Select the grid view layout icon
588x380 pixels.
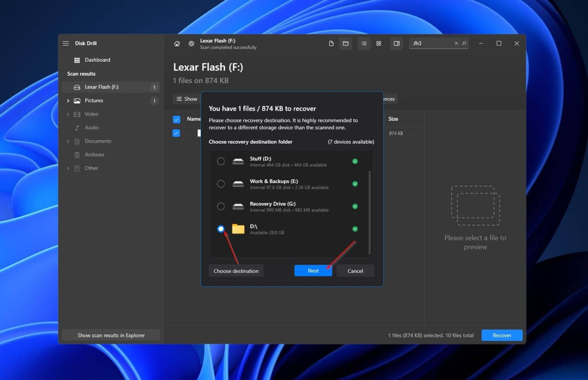379,44
